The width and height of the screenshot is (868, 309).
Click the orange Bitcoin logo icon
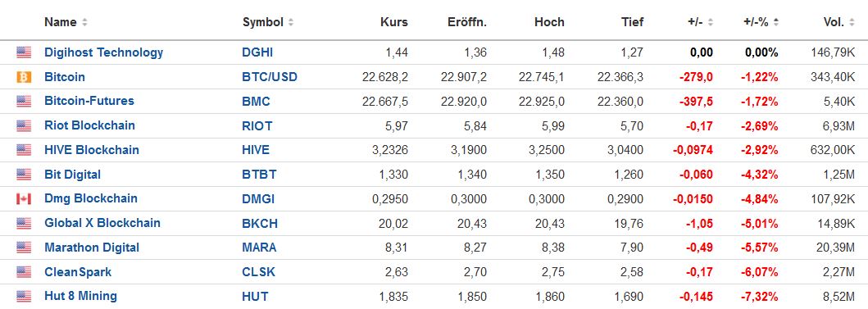24,77
